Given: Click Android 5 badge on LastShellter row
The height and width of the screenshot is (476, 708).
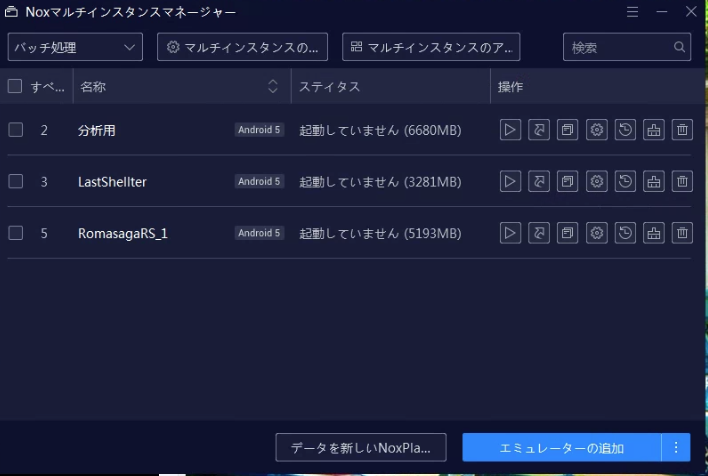Looking at the screenshot, I should coord(259,182).
